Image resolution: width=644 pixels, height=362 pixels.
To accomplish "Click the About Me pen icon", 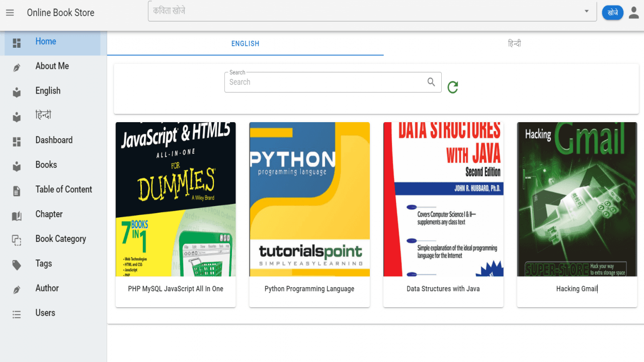I will click(x=17, y=68).
